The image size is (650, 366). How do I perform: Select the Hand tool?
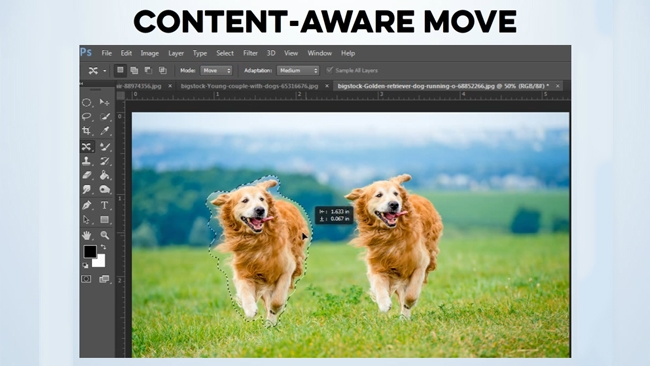point(87,235)
